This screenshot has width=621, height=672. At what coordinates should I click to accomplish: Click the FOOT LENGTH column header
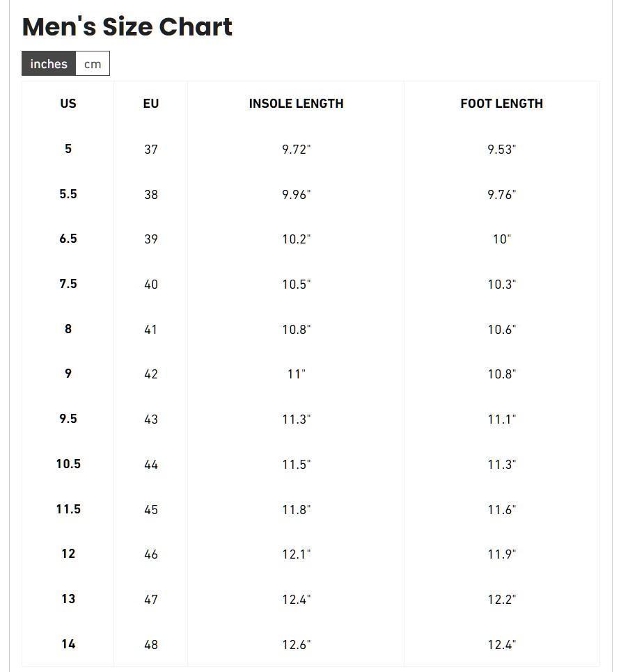tap(502, 104)
